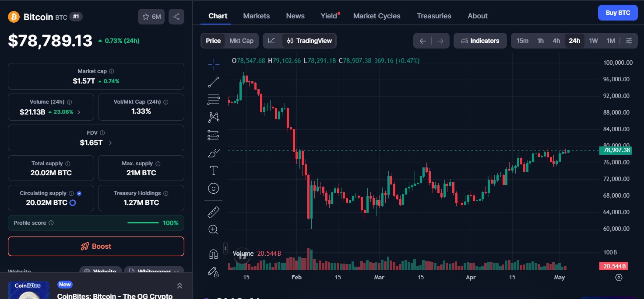Viewport: 644px width, 299px height.
Task: Click the Buy BTC button
Action: (x=618, y=13)
